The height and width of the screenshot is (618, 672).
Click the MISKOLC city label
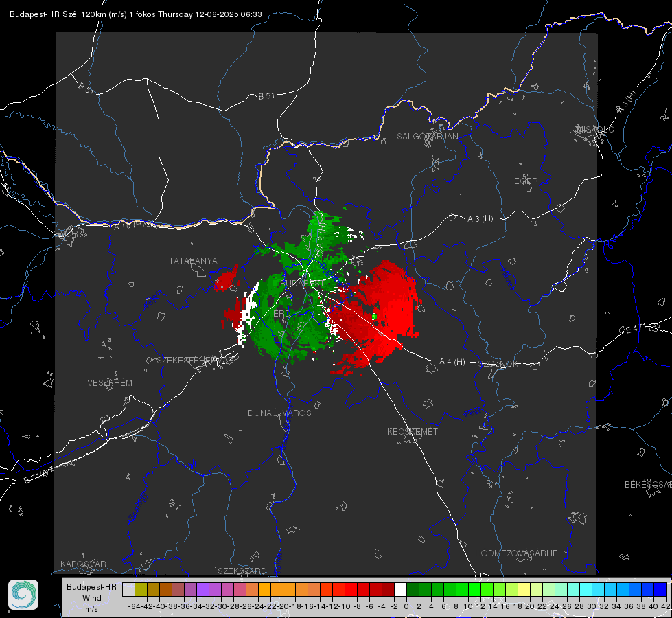pyautogui.click(x=595, y=129)
